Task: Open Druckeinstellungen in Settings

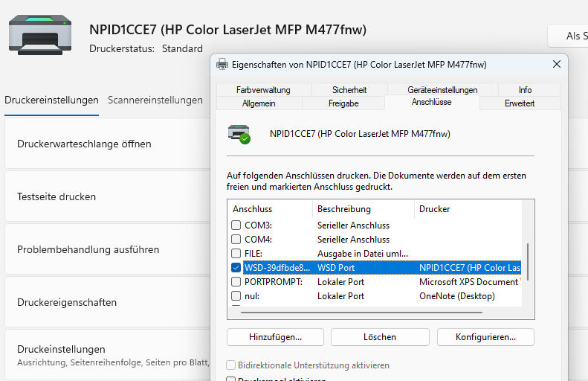Action: click(x=107, y=355)
